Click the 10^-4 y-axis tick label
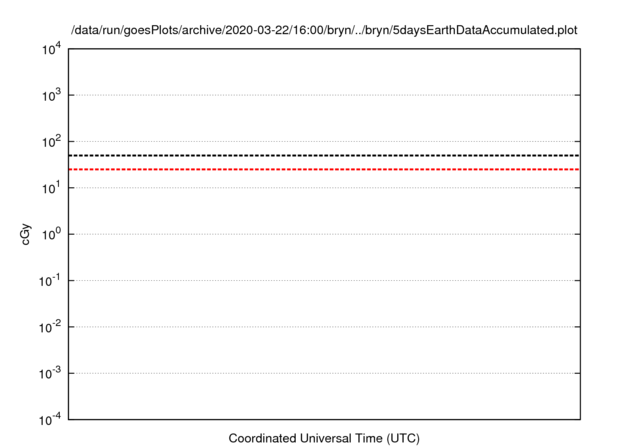 click(50, 419)
